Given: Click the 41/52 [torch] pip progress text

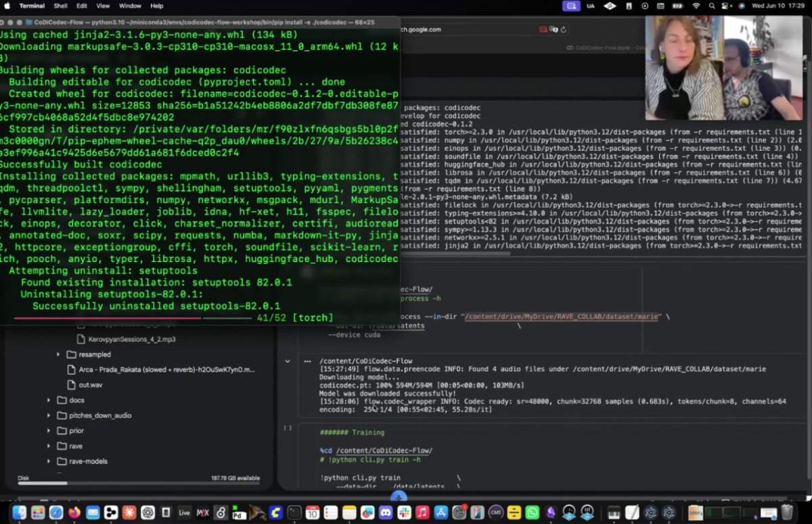Looking at the screenshot, I should point(295,318).
